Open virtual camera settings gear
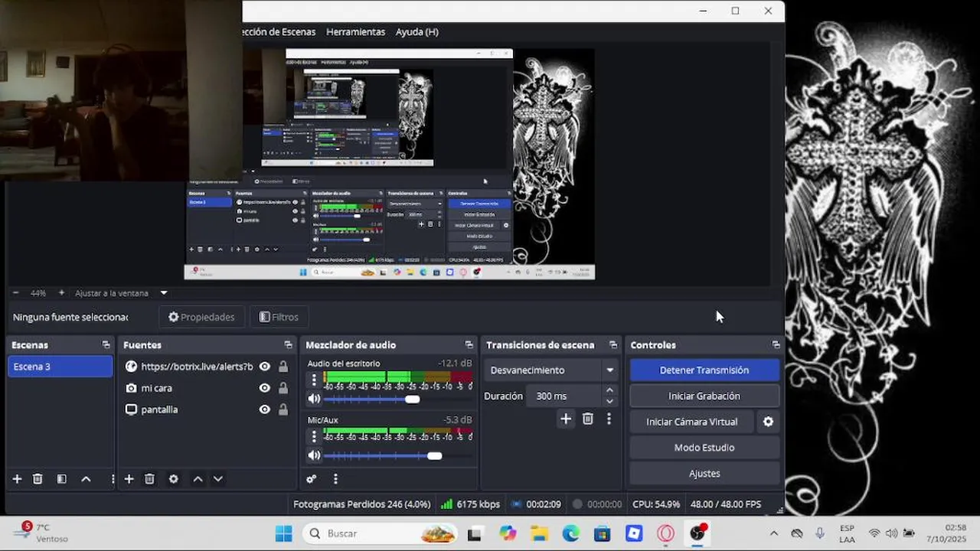This screenshot has width=980, height=551. click(768, 422)
